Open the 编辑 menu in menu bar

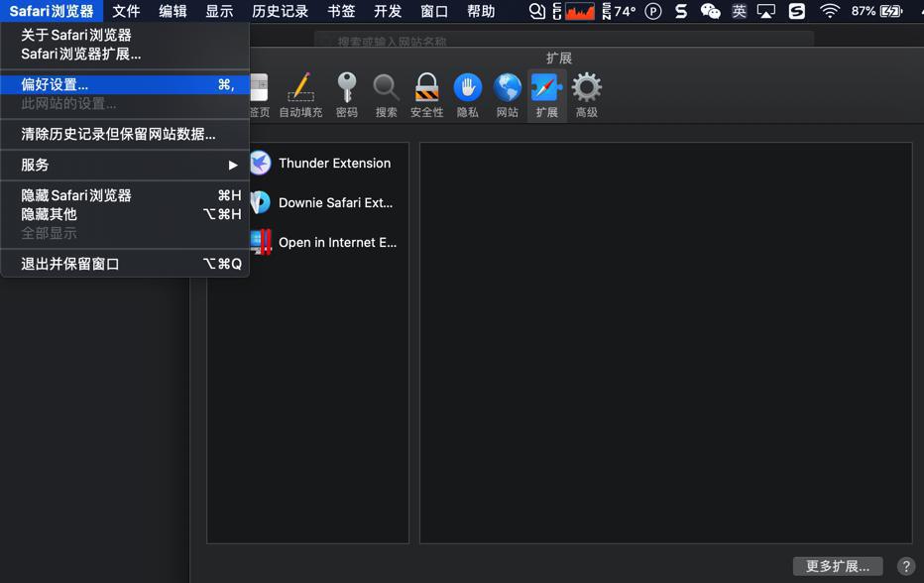coord(173,11)
